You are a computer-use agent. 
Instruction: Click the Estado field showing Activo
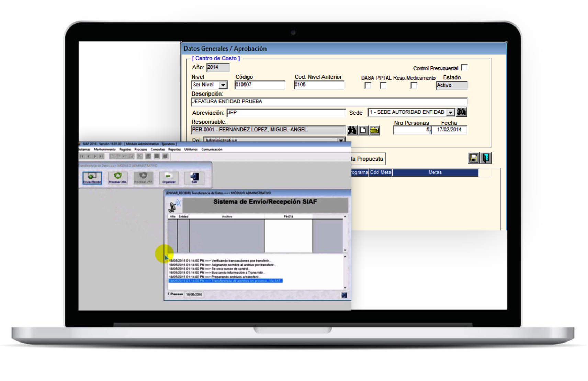click(x=452, y=85)
